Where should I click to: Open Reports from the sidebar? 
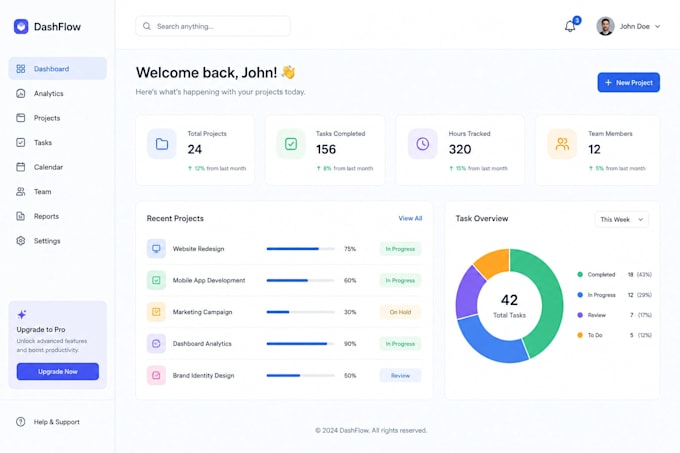point(58,216)
